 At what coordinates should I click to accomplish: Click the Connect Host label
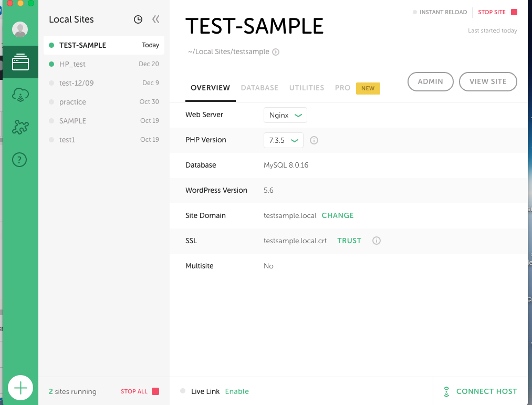click(486, 391)
